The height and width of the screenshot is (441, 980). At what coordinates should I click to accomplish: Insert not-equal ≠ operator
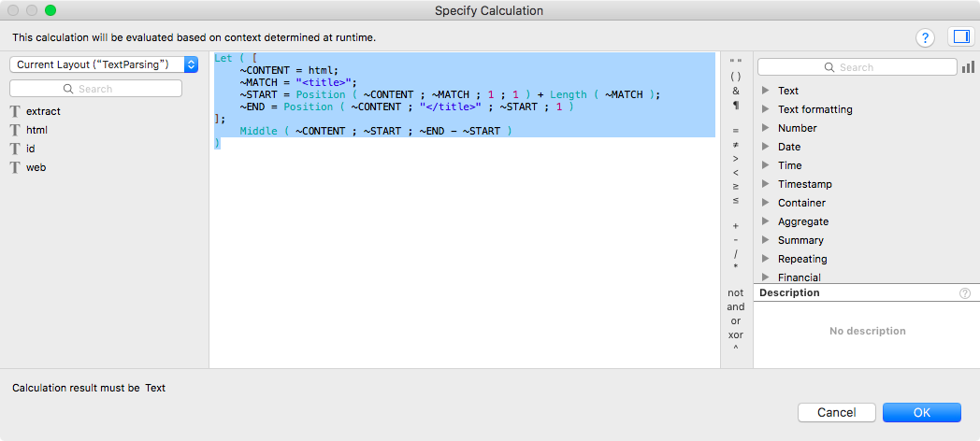pyautogui.click(x=736, y=144)
